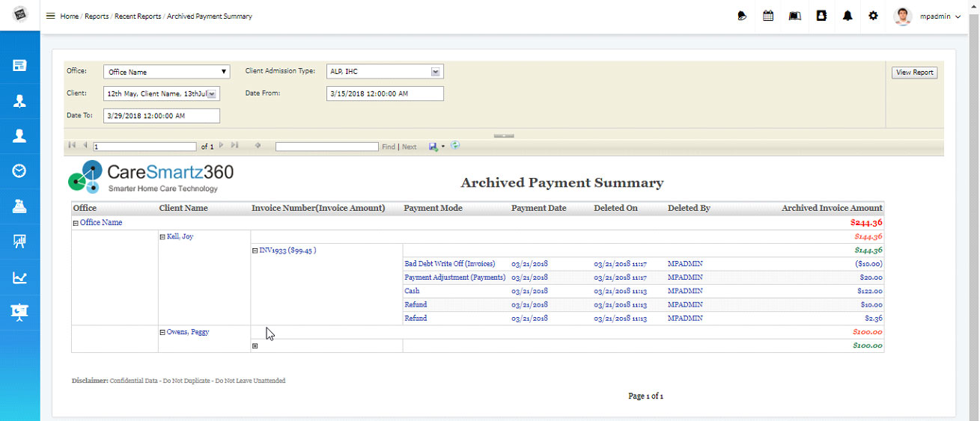Open the cash register icon in sidebar
This screenshot has height=421, width=980.
[x=19, y=206]
